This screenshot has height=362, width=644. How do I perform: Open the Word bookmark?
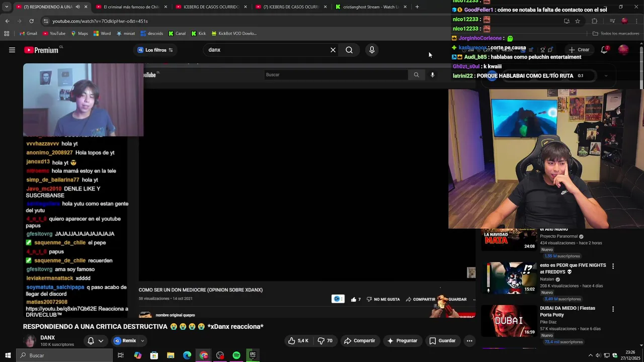coord(102,34)
